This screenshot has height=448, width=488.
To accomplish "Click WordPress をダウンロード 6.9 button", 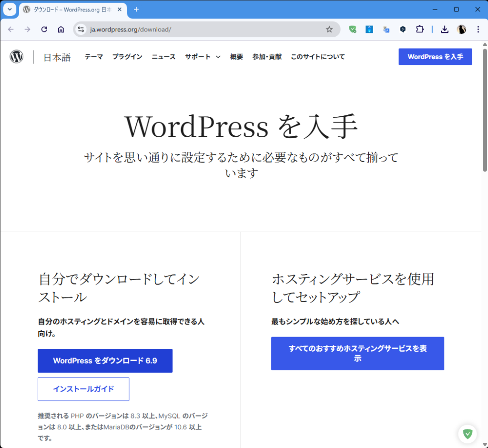I will [x=105, y=361].
